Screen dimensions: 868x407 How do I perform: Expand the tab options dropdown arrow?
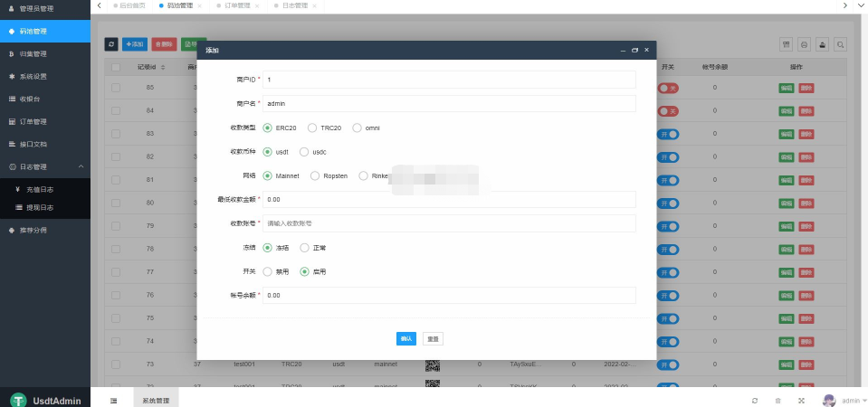click(x=859, y=5)
